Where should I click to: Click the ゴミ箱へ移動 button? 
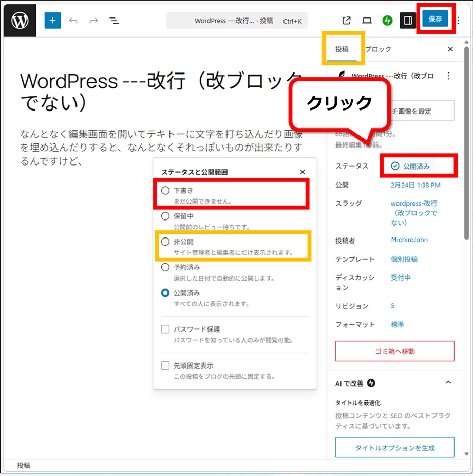[394, 351]
